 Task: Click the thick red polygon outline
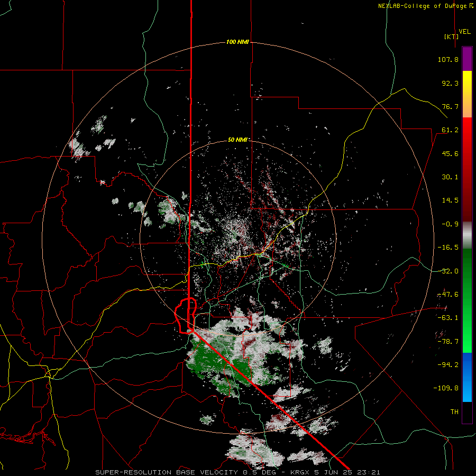click(x=186, y=316)
